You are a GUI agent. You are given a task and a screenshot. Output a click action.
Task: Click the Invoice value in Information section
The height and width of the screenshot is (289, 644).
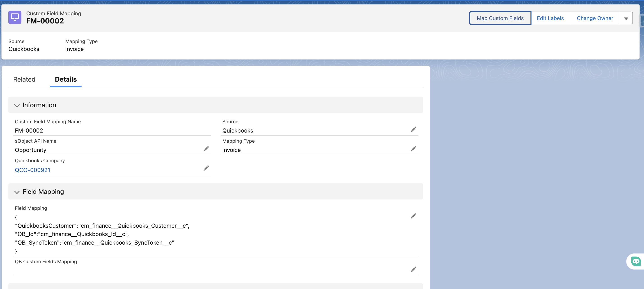click(x=231, y=150)
